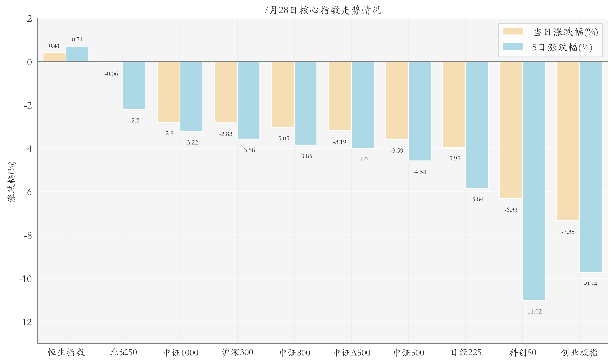Screen dimensions: 614x364
Task: Select the beige 中证500 bar labeled -3.59
Action: point(397,100)
